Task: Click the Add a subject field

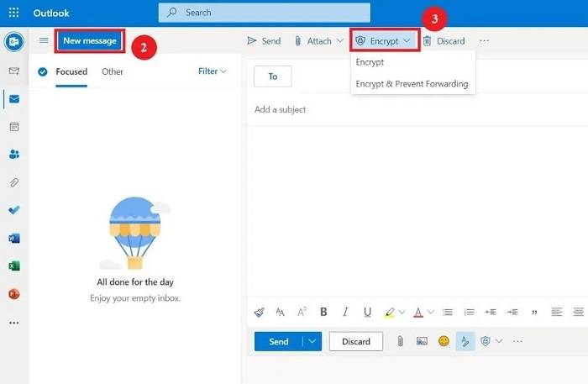Action: [x=412, y=109]
